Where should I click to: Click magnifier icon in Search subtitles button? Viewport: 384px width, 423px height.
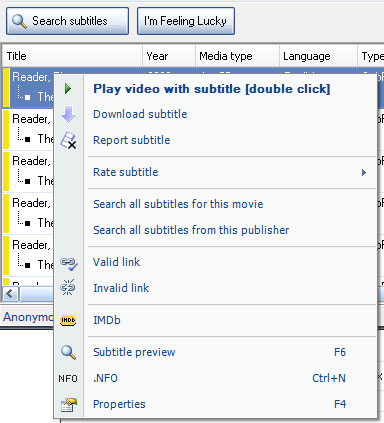pyautogui.click(x=19, y=21)
